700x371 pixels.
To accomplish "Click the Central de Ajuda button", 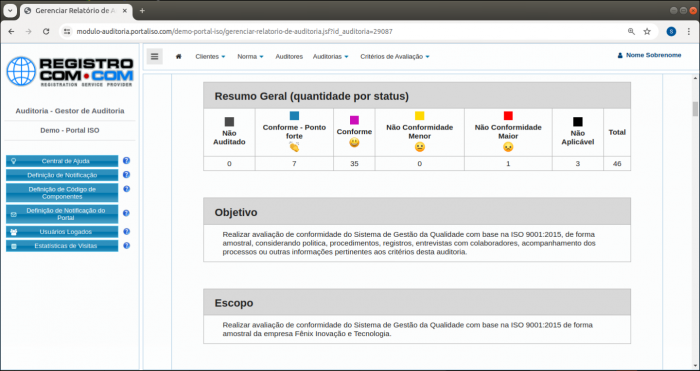I will pyautogui.click(x=62, y=161).
